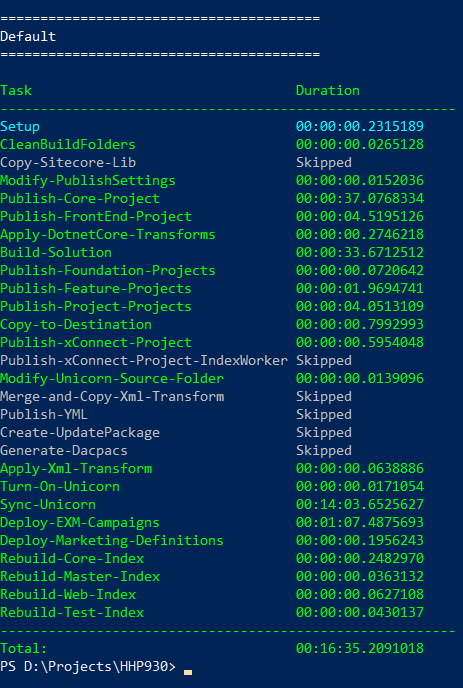The height and width of the screenshot is (688, 463).
Task: Click the Duration column header
Action: pos(328,91)
